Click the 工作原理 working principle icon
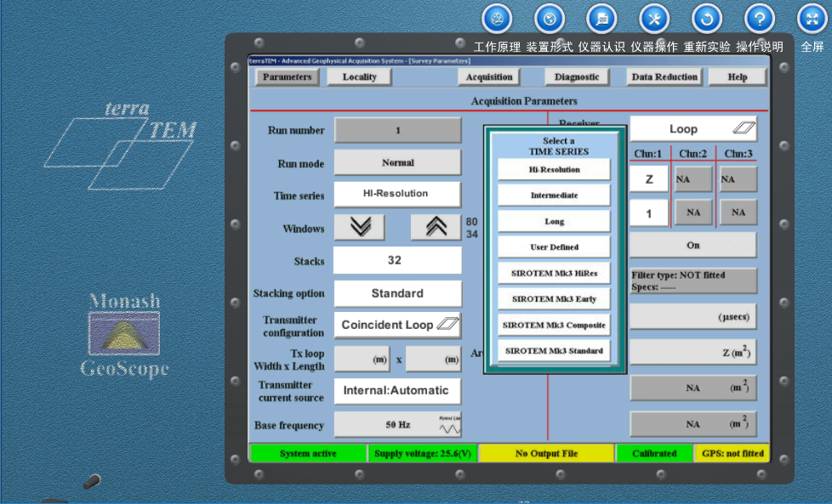 [497, 19]
